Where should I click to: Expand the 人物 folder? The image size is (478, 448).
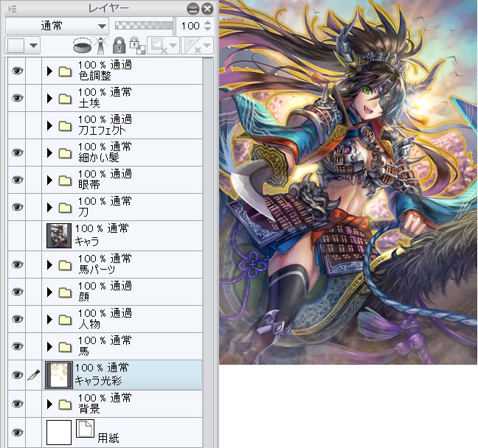(x=49, y=319)
